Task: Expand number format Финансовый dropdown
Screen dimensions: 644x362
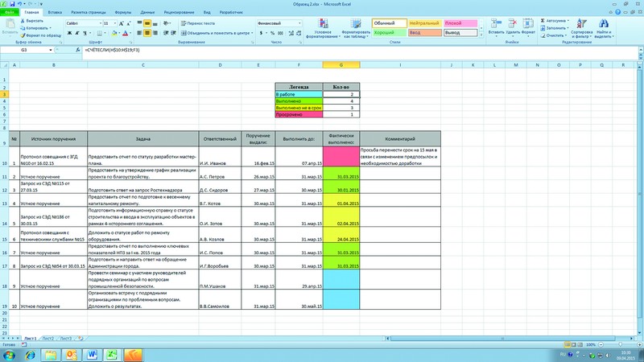Action: 299,23
